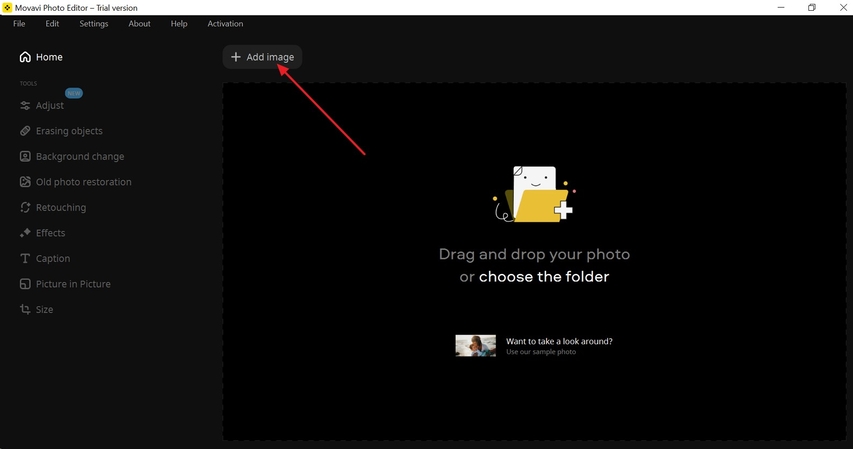The width and height of the screenshot is (853, 449).
Task: Click the Effects label
Action: click(51, 233)
